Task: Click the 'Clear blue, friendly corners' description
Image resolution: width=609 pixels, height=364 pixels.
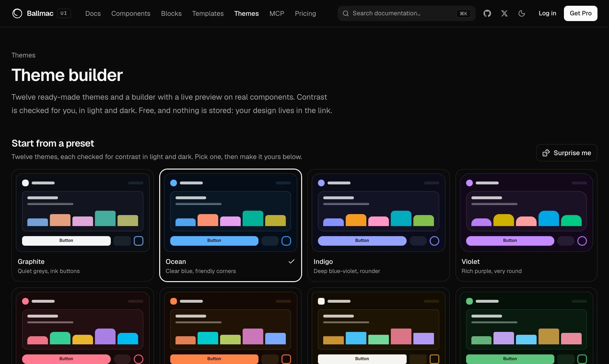Action: click(201, 271)
